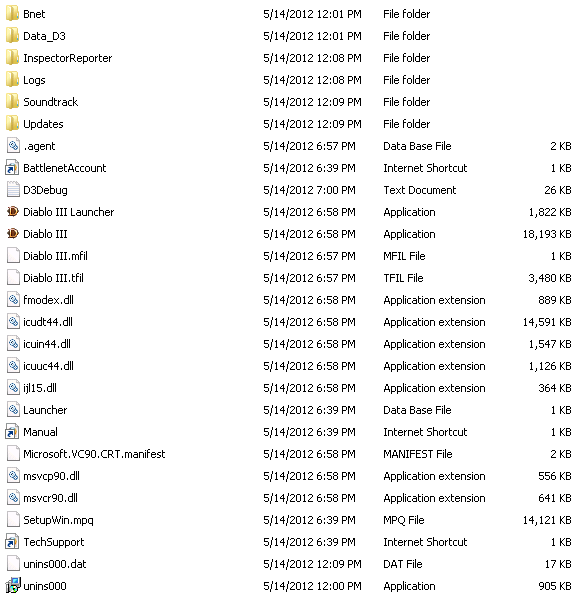Click the Diablo III application icon
The width and height of the screenshot is (583, 600).
[x=13, y=233]
